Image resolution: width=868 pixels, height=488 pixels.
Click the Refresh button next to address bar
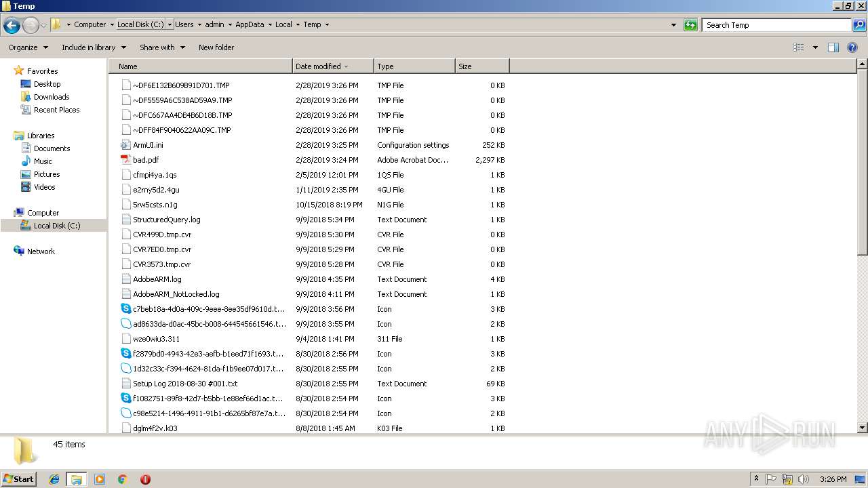(690, 25)
